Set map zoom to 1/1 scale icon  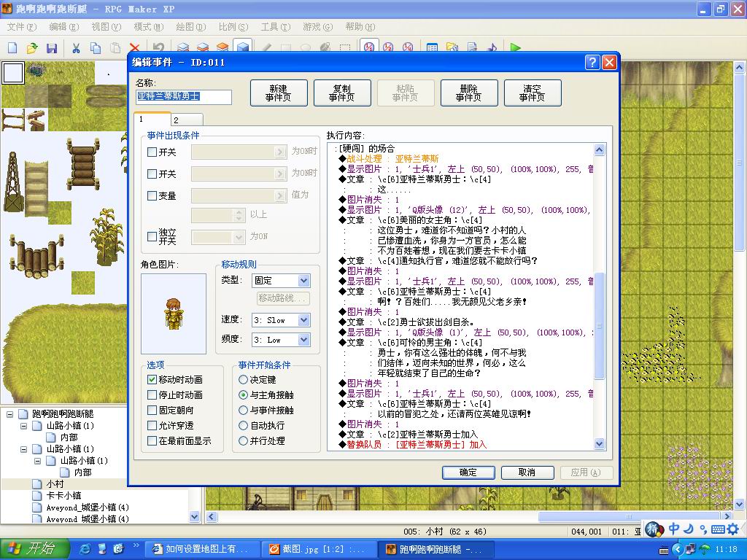pos(368,47)
